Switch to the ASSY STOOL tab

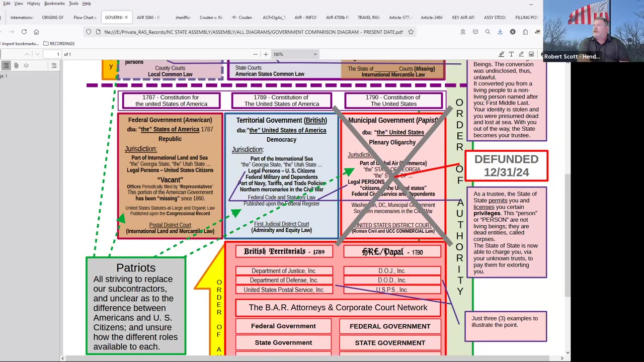click(495, 17)
